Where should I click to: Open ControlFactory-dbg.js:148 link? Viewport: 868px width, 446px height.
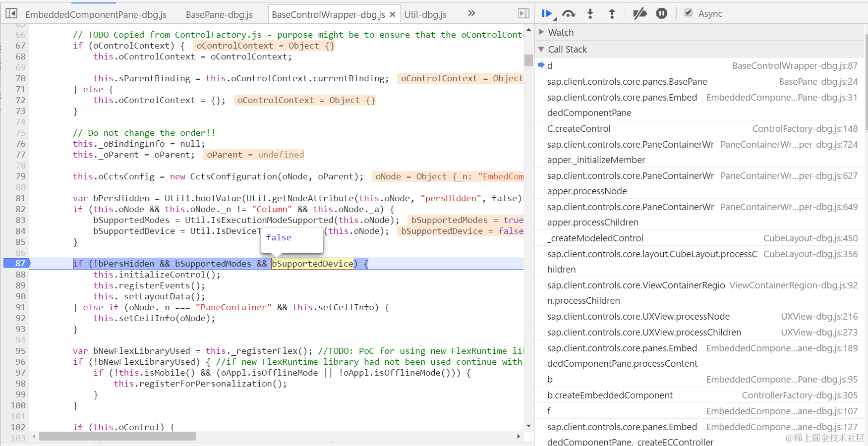tap(805, 128)
